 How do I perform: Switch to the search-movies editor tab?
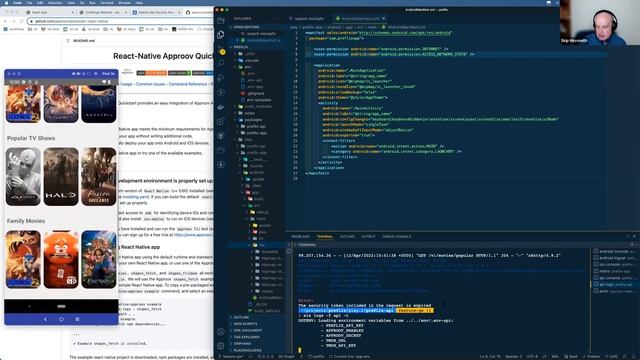[x=309, y=18]
